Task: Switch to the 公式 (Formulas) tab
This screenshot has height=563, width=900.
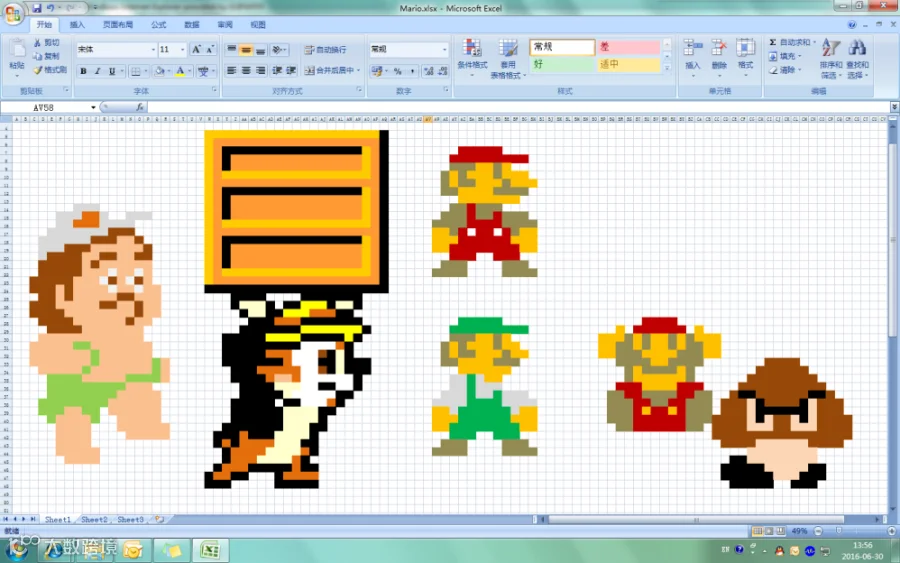Action: point(158,25)
